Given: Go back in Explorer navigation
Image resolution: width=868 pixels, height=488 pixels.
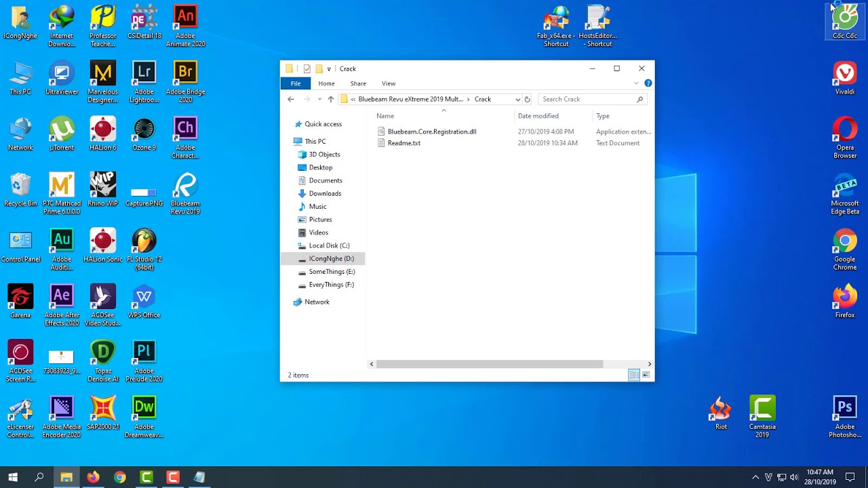Looking at the screenshot, I should [x=291, y=99].
